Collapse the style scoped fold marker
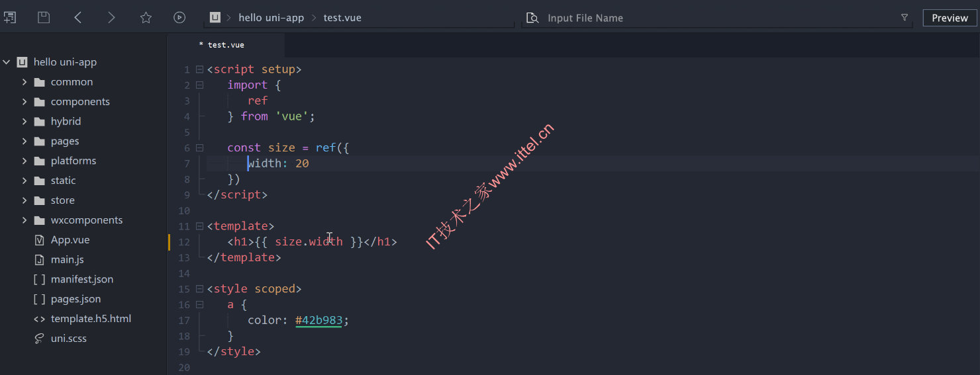 199,289
